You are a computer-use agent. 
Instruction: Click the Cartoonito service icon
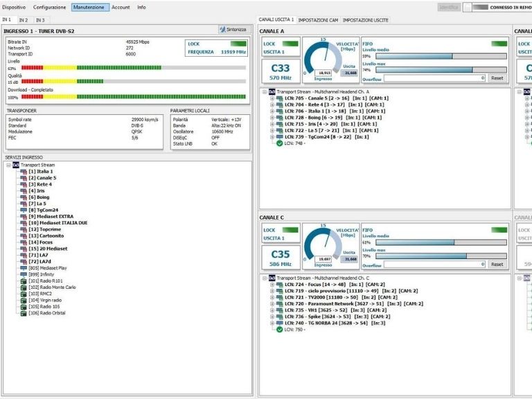pos(24,236)
